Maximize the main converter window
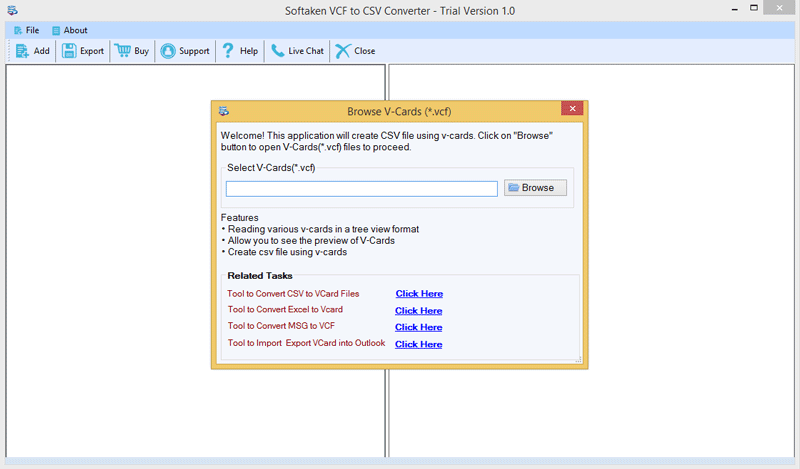Image resolution: width=800 pixels, height=469 pixels. (754, 8)
